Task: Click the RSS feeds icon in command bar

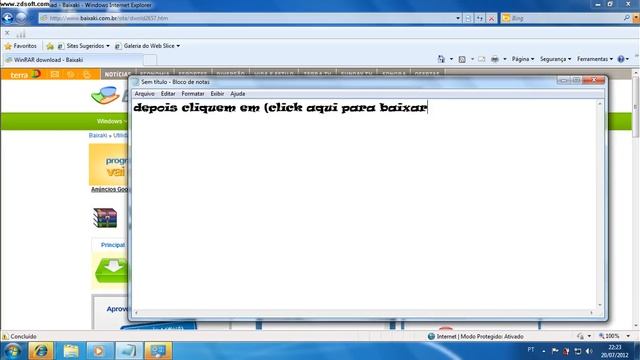Action: tap(462, 59)
